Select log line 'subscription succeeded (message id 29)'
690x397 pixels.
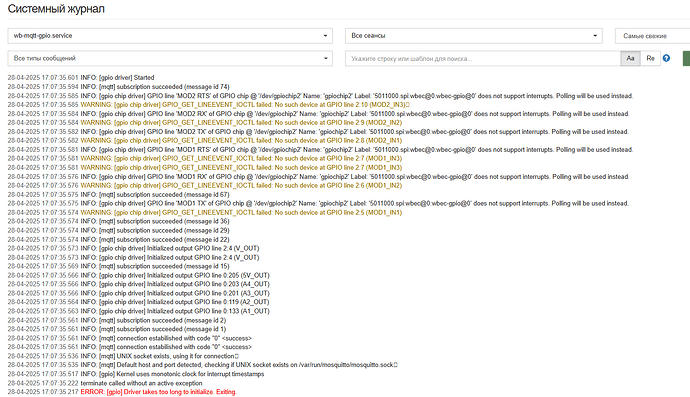click(118, 230)
